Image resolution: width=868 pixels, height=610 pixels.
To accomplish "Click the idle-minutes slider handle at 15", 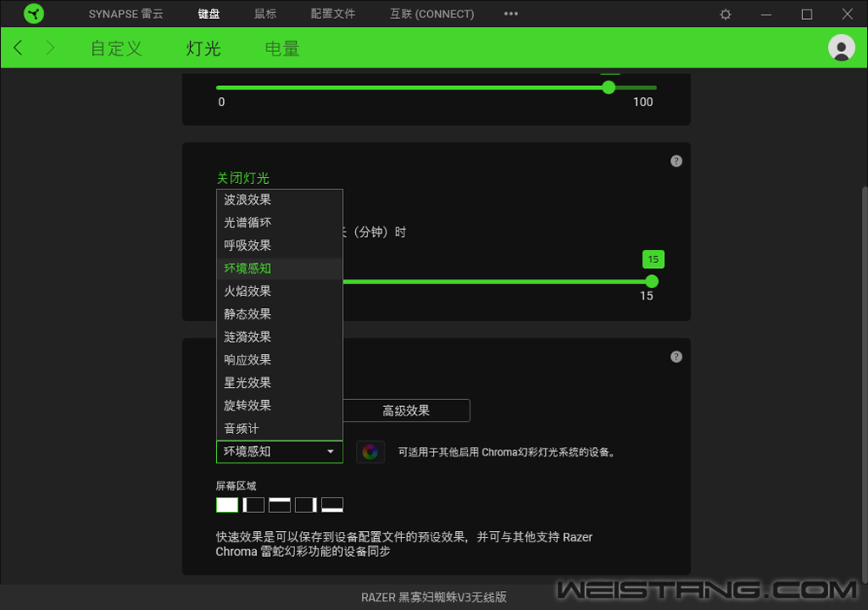I will 652,281.
